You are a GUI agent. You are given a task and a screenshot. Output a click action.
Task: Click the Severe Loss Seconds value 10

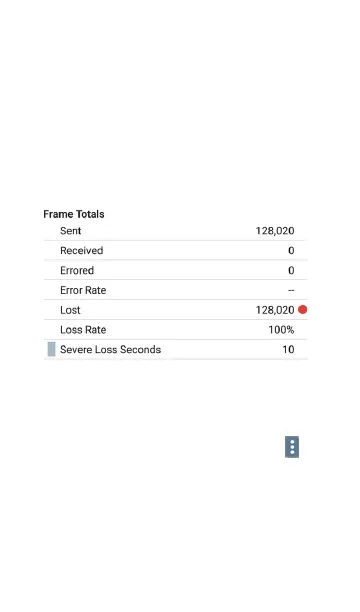[x=289, y=349]
